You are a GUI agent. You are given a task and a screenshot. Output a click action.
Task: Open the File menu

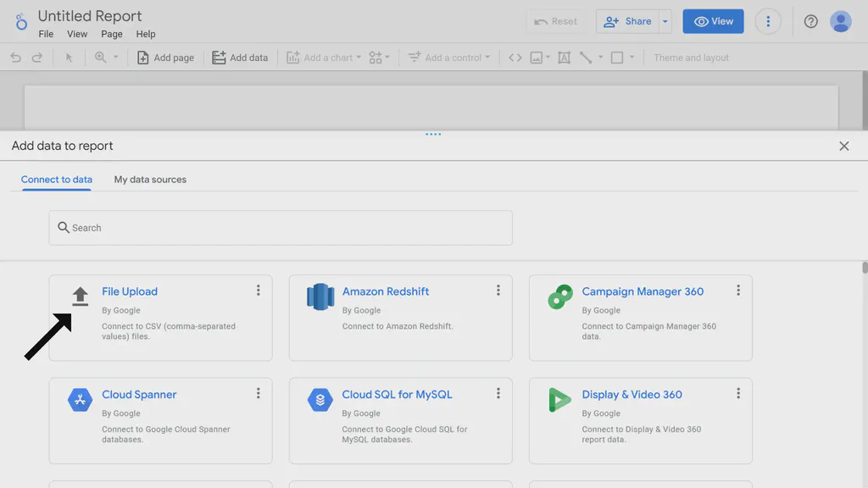(46, 34)
